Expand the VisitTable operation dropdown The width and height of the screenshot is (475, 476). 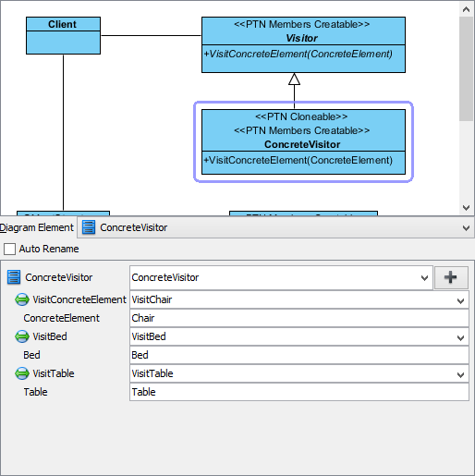(x=460, y=374)
